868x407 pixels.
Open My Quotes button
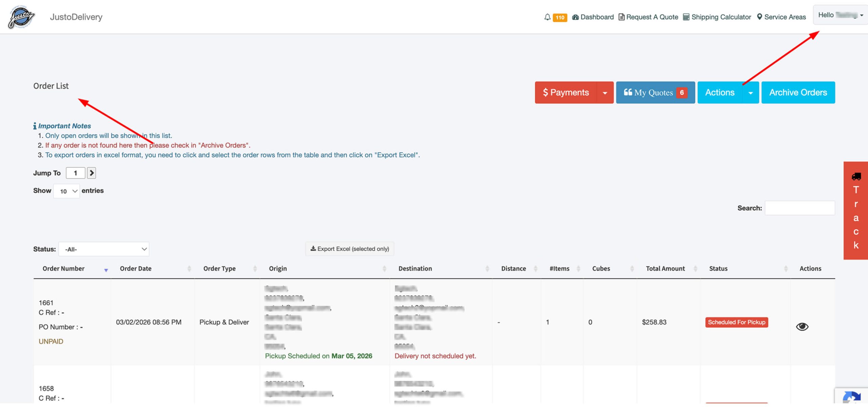(655, 93)
